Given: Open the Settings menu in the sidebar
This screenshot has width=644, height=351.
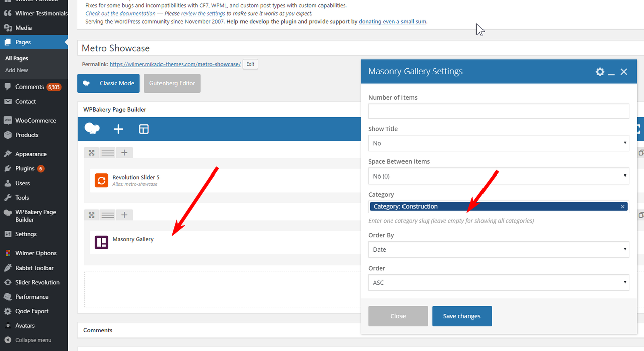Looking at the screenshot, I should tap(34, 234).
